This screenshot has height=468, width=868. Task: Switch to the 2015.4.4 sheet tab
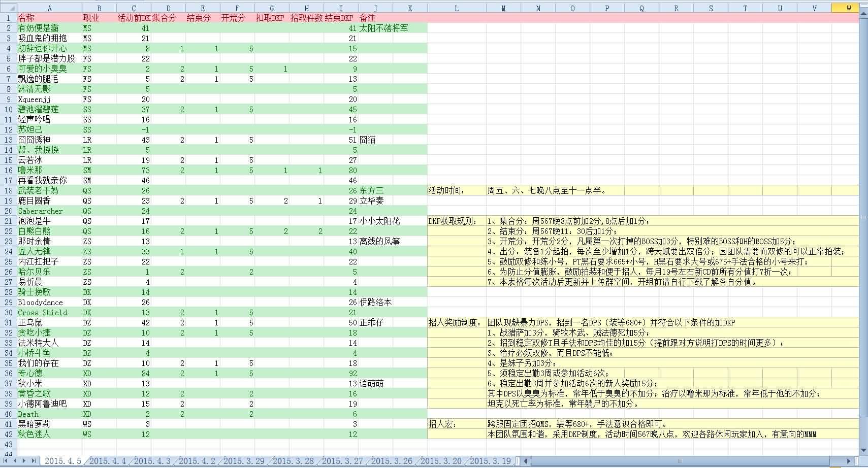(x=108, y=461)
